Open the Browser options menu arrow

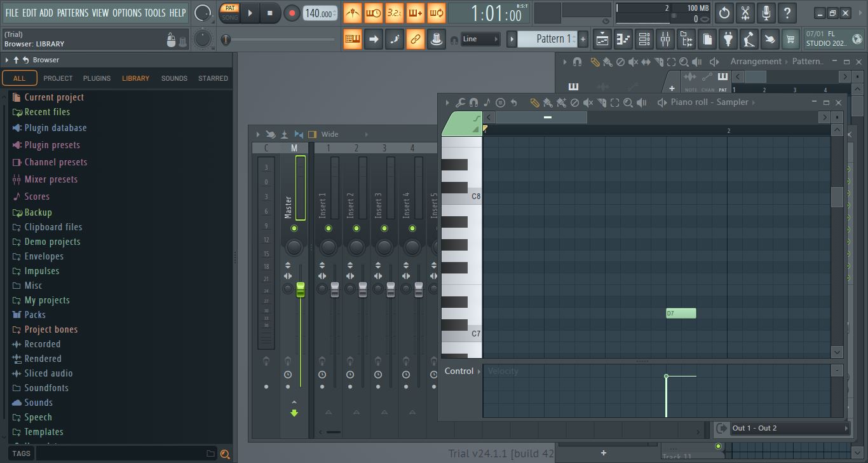[x=6, y=60]
